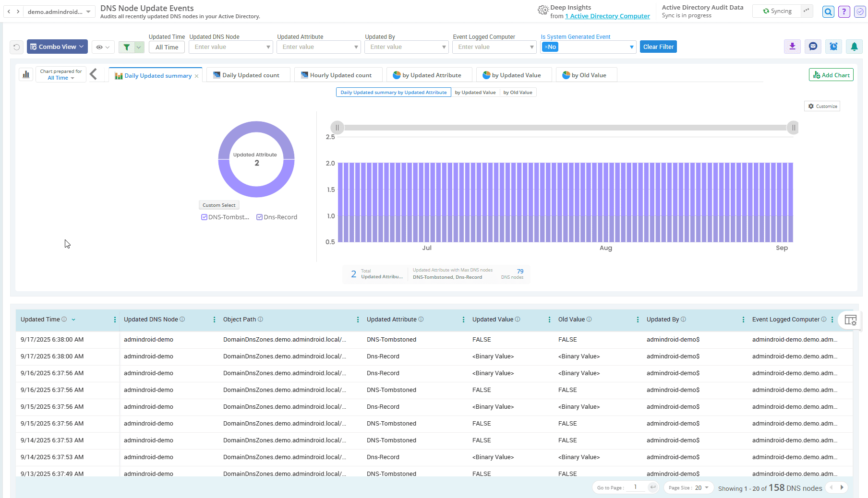Click the Go to Page input field
The image size is (868, 498).
pyautogui.click(x=635, y=486)
